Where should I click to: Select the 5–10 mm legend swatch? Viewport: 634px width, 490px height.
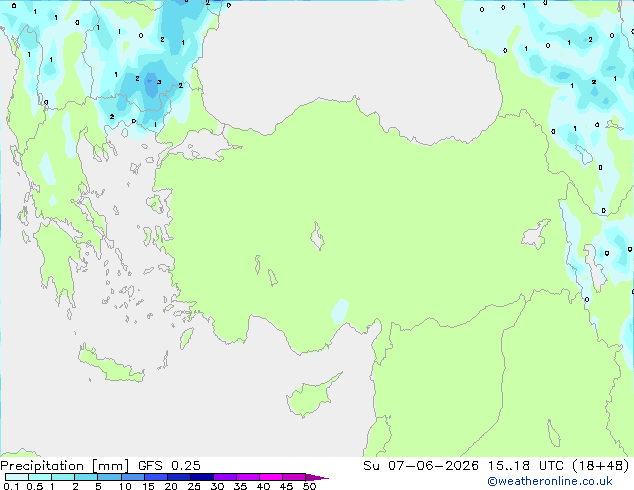point(110,477)
